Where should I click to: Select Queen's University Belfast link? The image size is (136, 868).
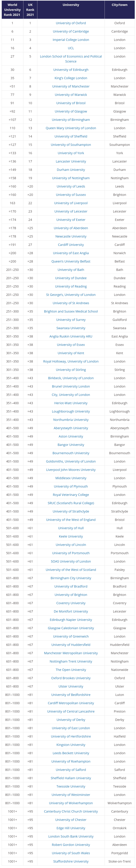pos(71,262)
